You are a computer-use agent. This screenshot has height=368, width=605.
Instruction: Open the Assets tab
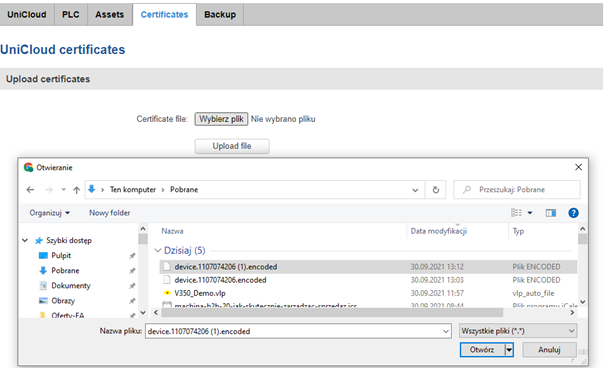[110, 15]
